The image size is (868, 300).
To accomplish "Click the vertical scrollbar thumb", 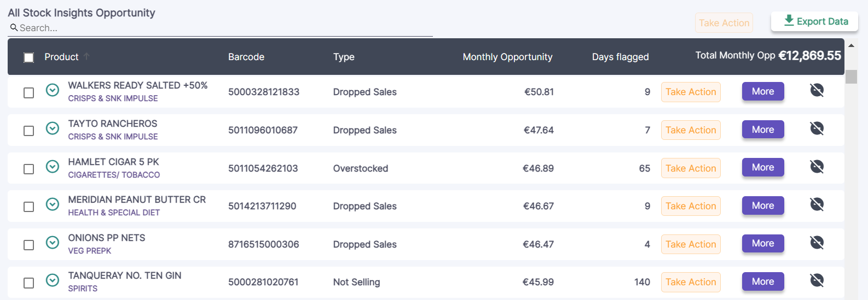I will pyautogui.click(x=851, y=77).
